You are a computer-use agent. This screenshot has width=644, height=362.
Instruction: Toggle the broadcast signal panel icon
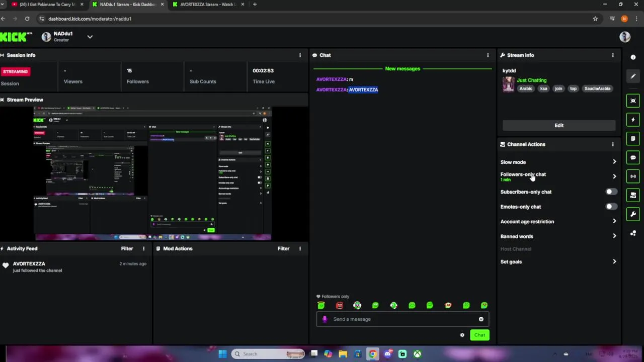[x=633, y=176]
